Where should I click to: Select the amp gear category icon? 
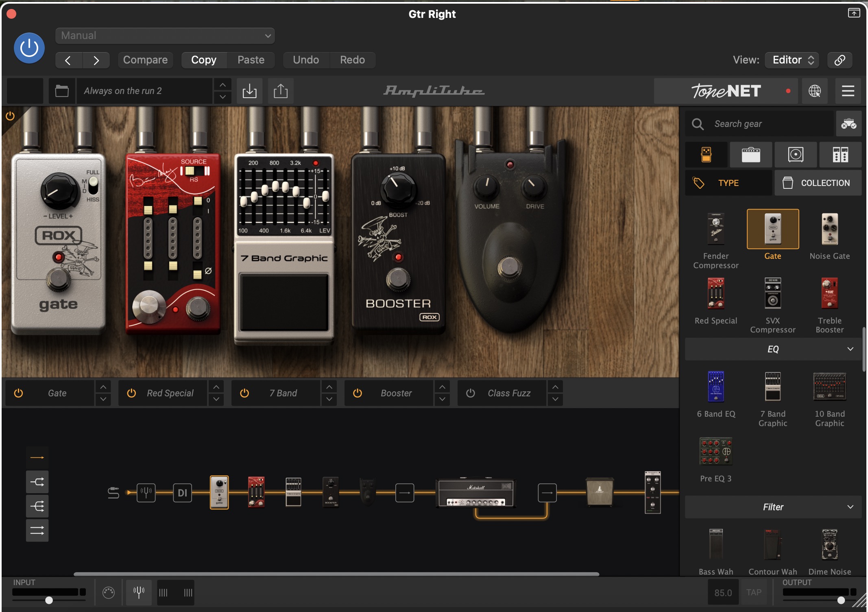coord(751,155)
